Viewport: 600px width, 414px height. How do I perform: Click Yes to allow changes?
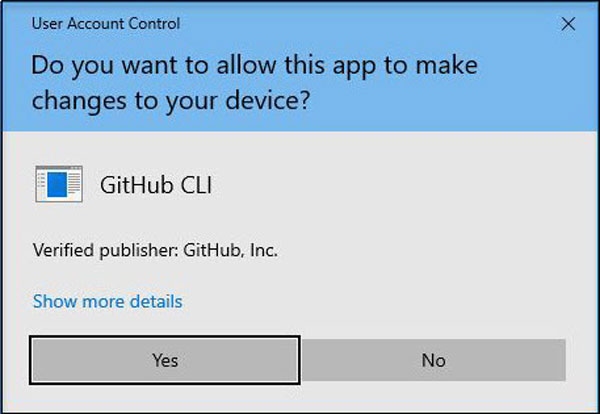(x=165, y=360)
